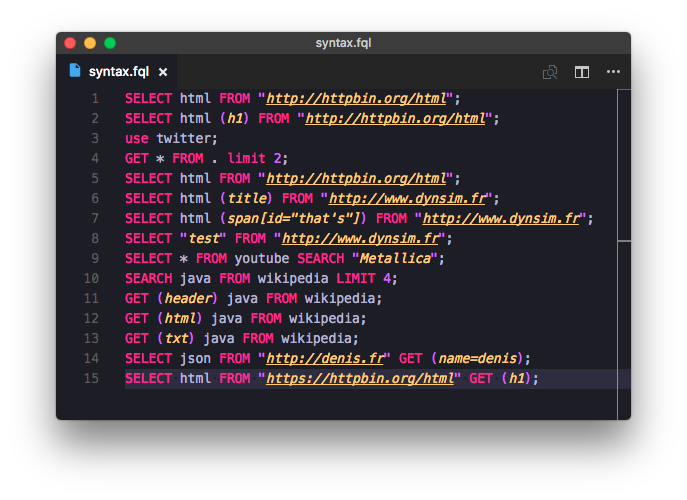
Task: Open the httpbin.org/html link on line 2
Action: pos(395,119)
